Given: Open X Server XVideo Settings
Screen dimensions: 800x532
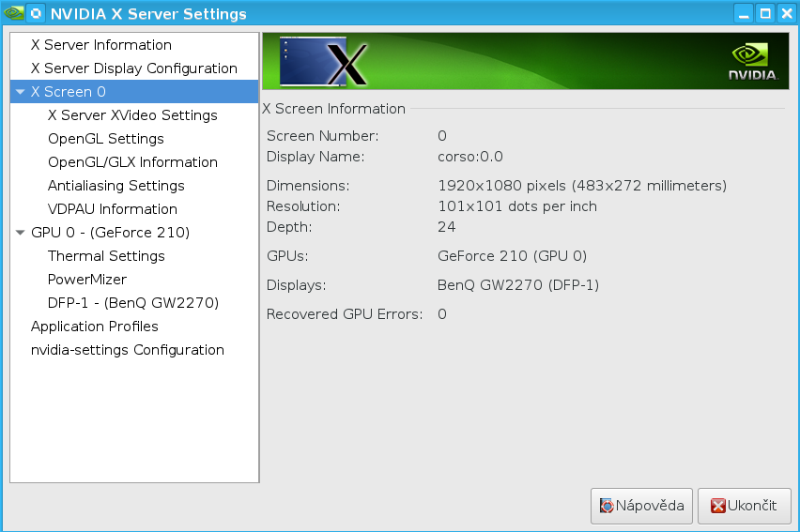Looking at the screenshot, I should click(132, 115).
